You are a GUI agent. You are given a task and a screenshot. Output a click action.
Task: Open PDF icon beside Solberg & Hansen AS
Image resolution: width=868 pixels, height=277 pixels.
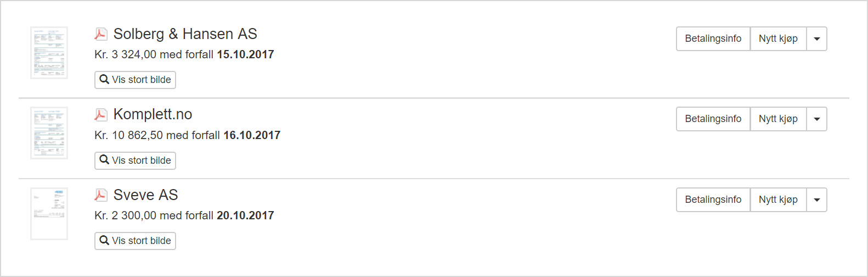100,34
